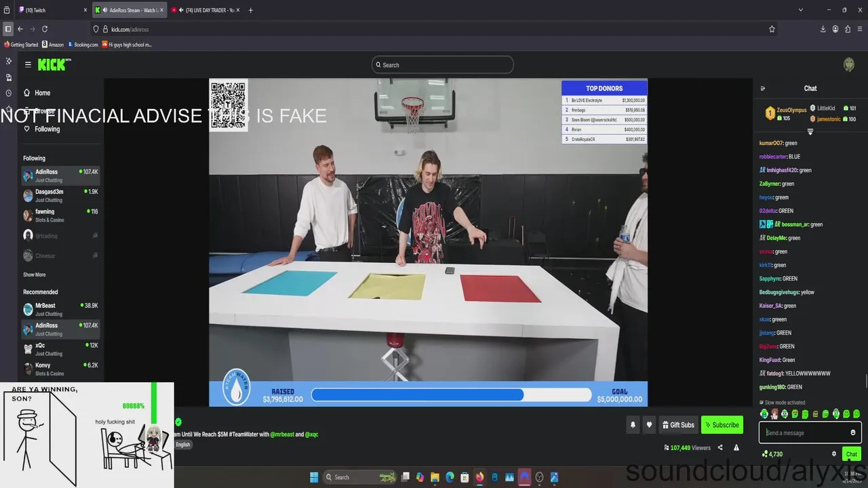Open the Booking.com bookmark
Image resolution: width=868 pixels, height=488 pixels.
click(83, 45)
